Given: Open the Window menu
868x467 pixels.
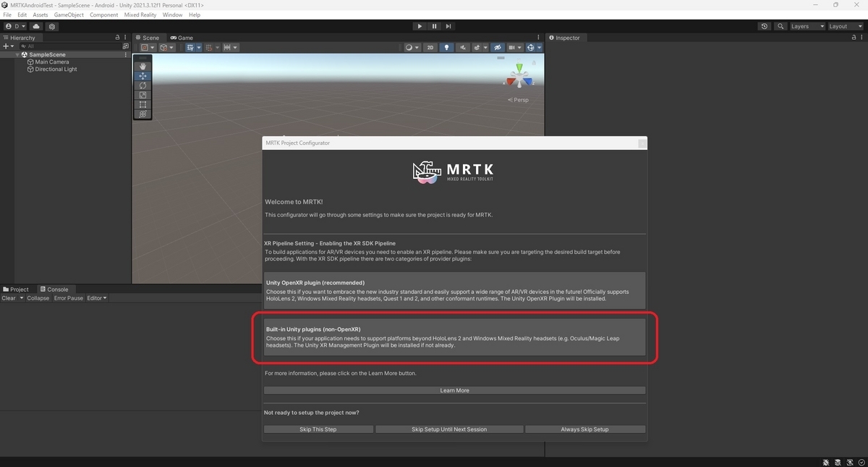Looking at the screenshot, I should pyautogui.click(x=172, y=14).
